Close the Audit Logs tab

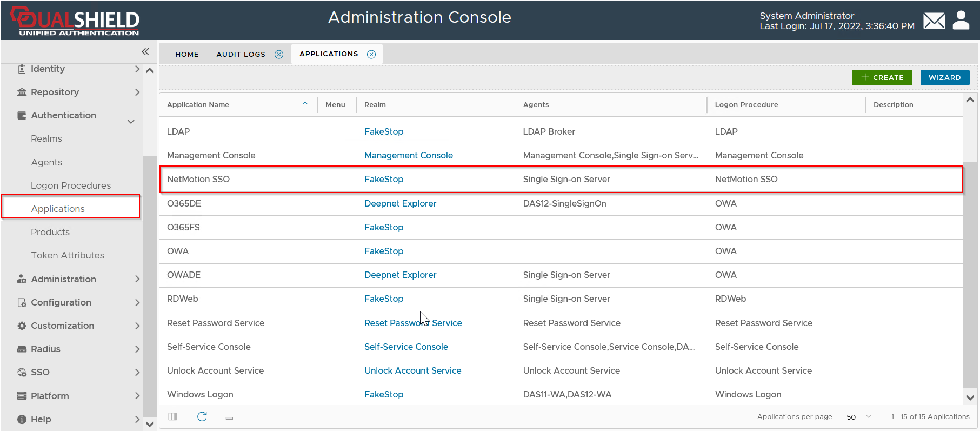point(279,55)
